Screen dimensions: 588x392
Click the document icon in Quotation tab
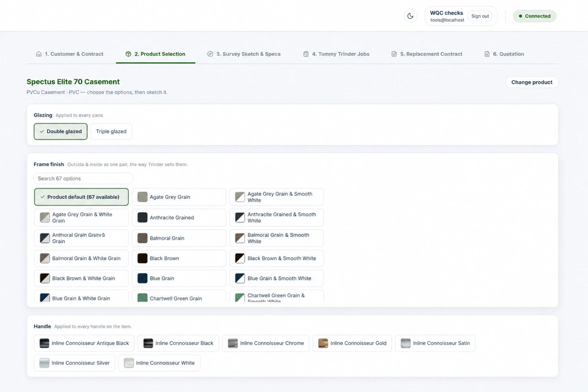[487, 54]
